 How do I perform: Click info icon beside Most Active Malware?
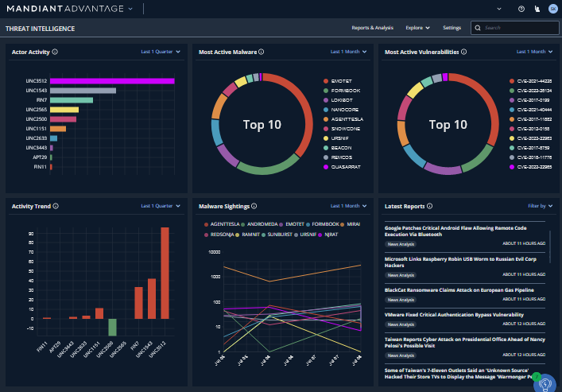click(262, 52)
